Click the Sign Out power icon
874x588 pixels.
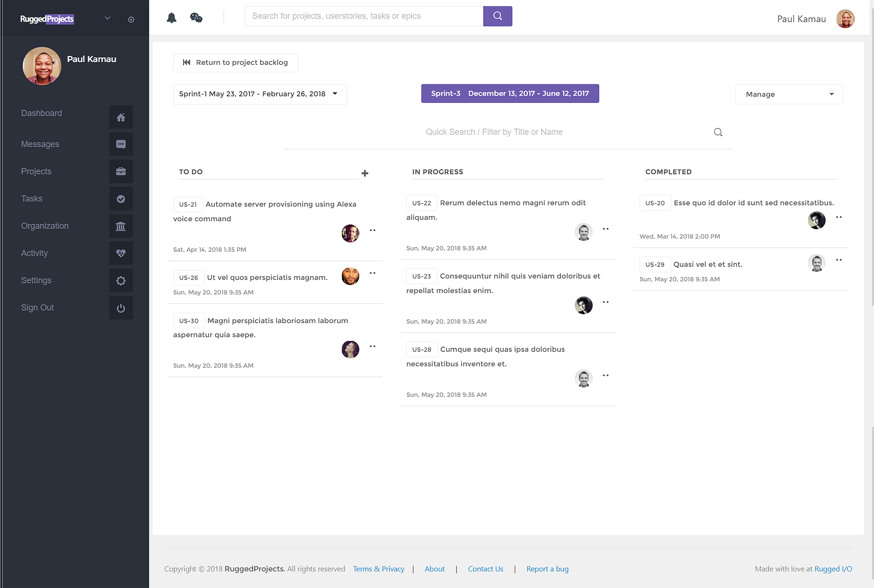pyautogui.click(x=121, y=308)
